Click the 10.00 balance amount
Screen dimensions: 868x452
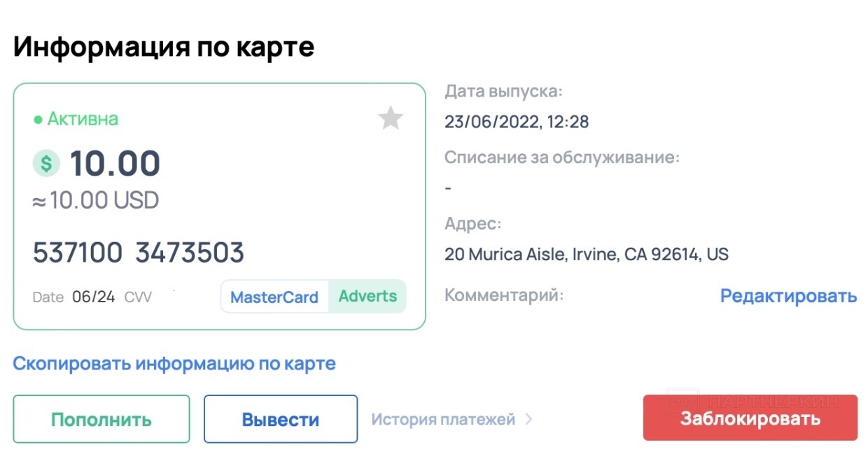115,164
